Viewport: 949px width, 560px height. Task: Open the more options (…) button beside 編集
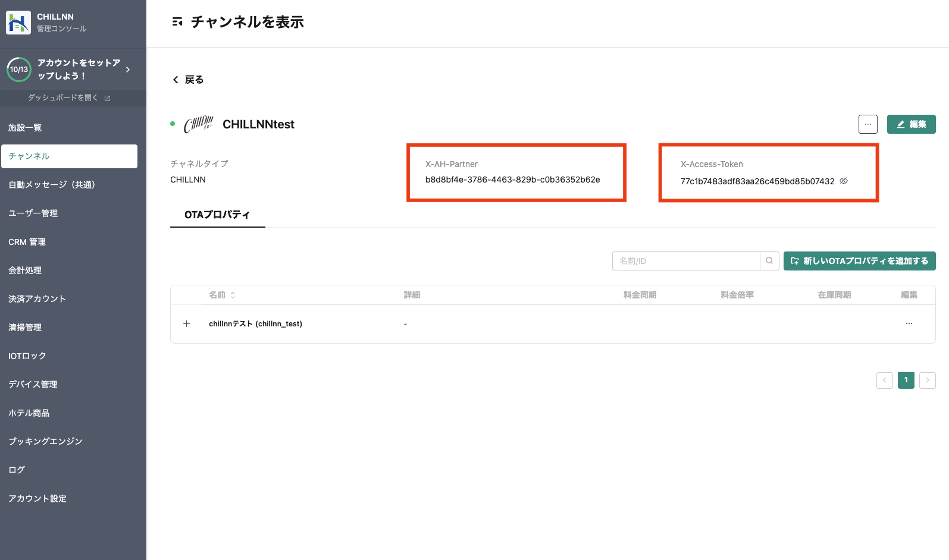point(868,124)
